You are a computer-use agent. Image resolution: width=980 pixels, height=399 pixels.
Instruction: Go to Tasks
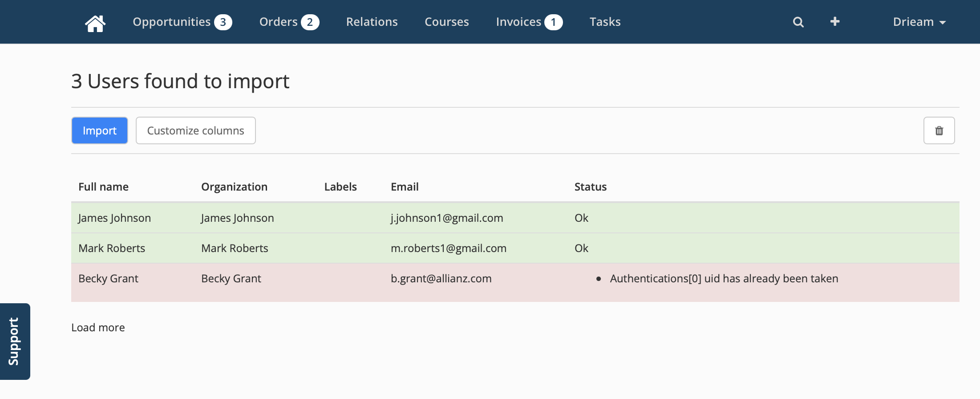pyautogui.click(x=605, y=22)
